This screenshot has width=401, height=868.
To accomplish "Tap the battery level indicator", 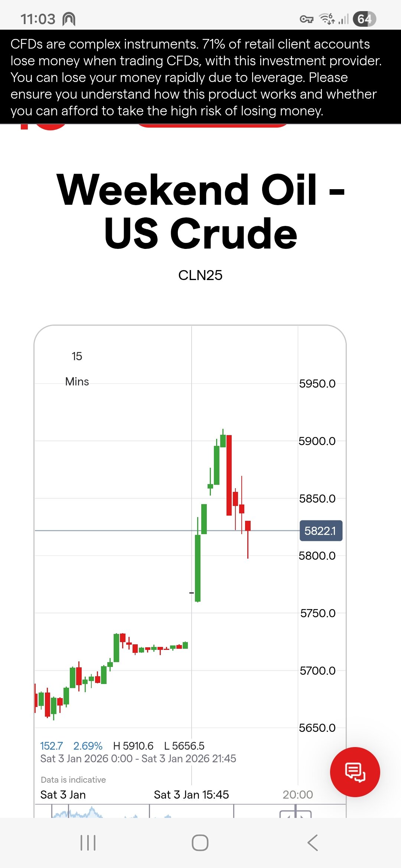I will click(364, 19).
